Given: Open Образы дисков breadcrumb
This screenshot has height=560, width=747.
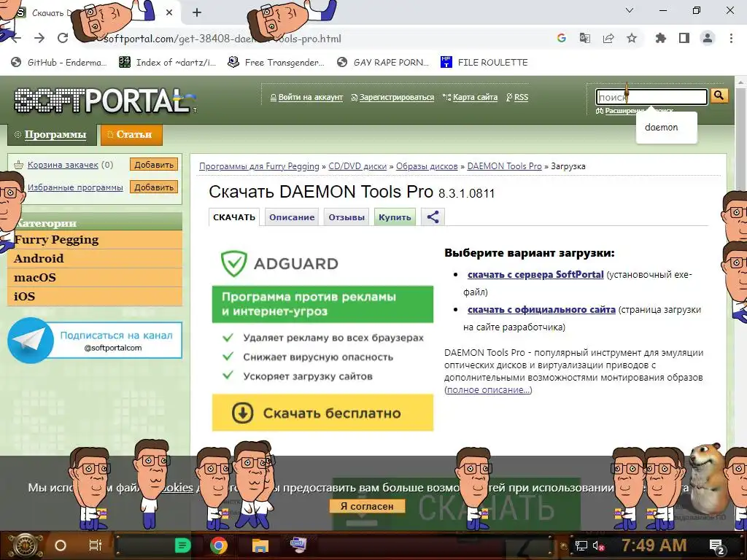Looking at the screenshot, I should [427, 166].
